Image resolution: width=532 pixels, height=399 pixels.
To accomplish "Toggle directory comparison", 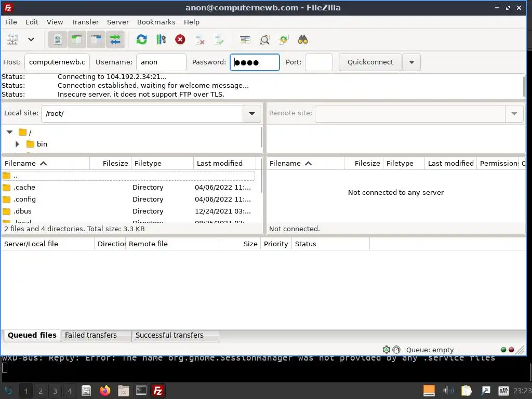I will click(264, 39).
